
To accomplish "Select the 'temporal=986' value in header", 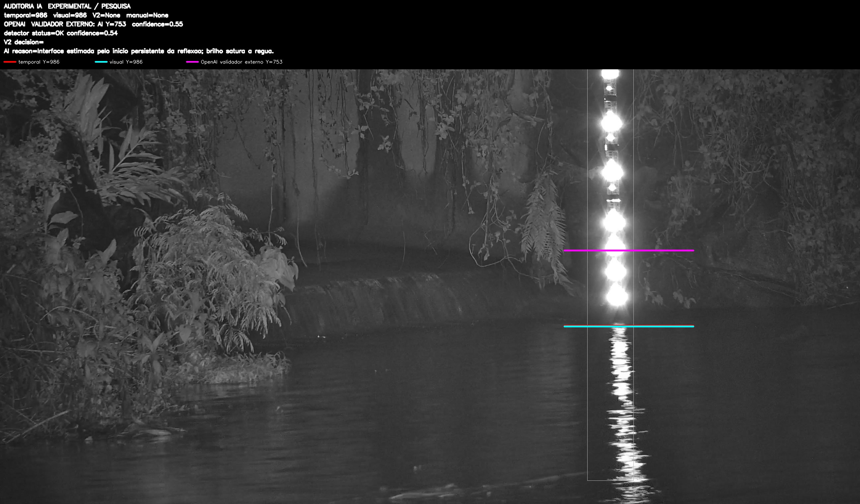I will coord(26,15).
